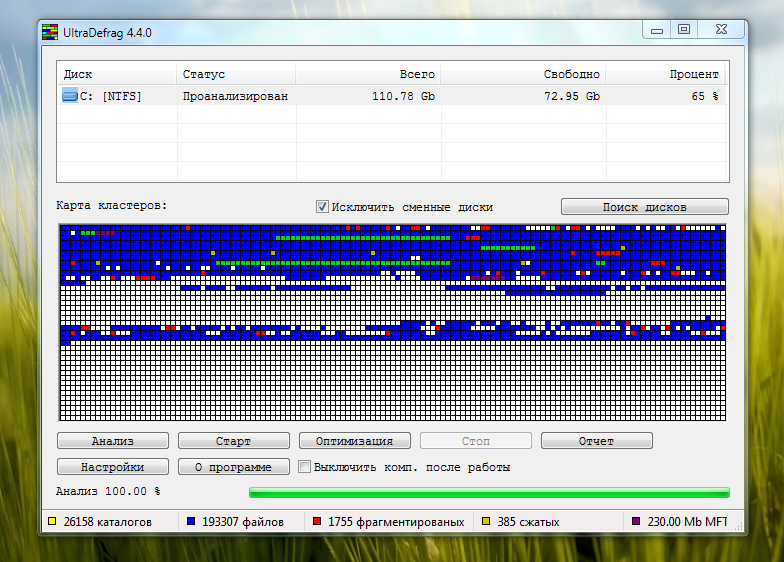Screen dimensions: 784x562
Task: Click '230.00 Mb MFT' status bar entry
Action: 688,522
